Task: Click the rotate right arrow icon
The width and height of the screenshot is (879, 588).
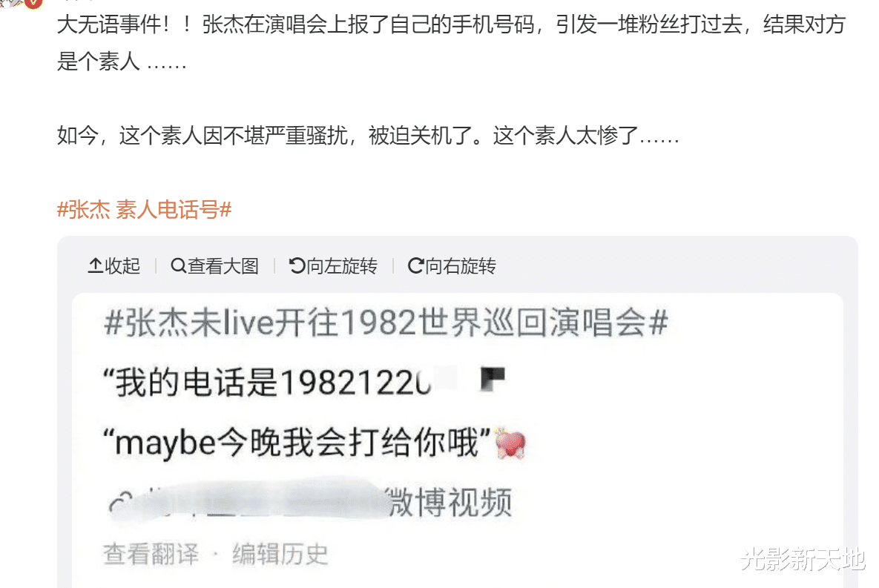Action: pyautogui.click(x=415, y=265)
